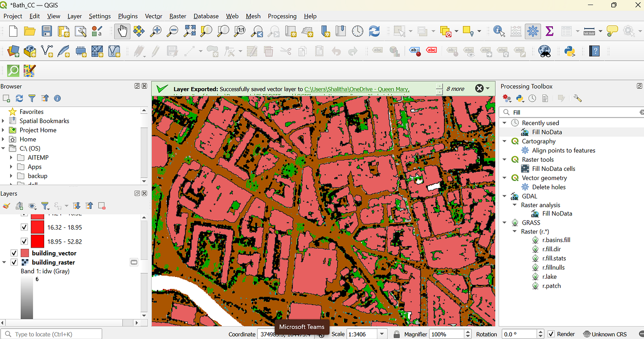Click the Type to locate search box
The height and width of the screenshot is (339, 644).
pos(51,334)
